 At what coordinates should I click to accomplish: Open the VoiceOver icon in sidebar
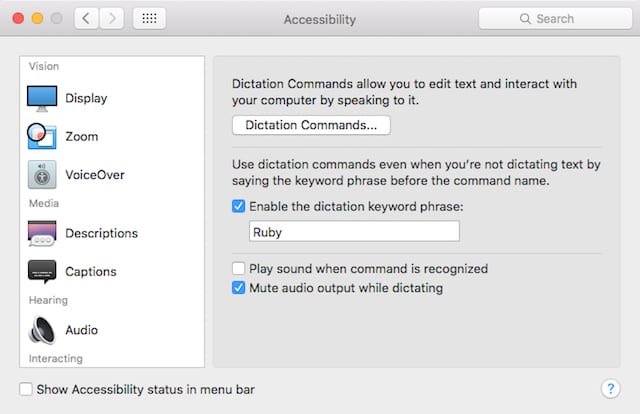point(42,174)
